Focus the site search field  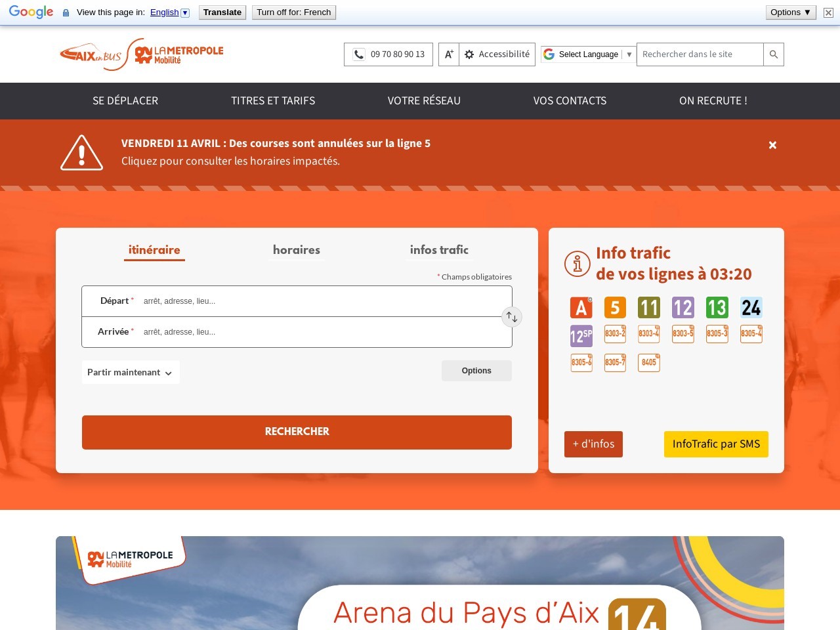coord(700,54)
